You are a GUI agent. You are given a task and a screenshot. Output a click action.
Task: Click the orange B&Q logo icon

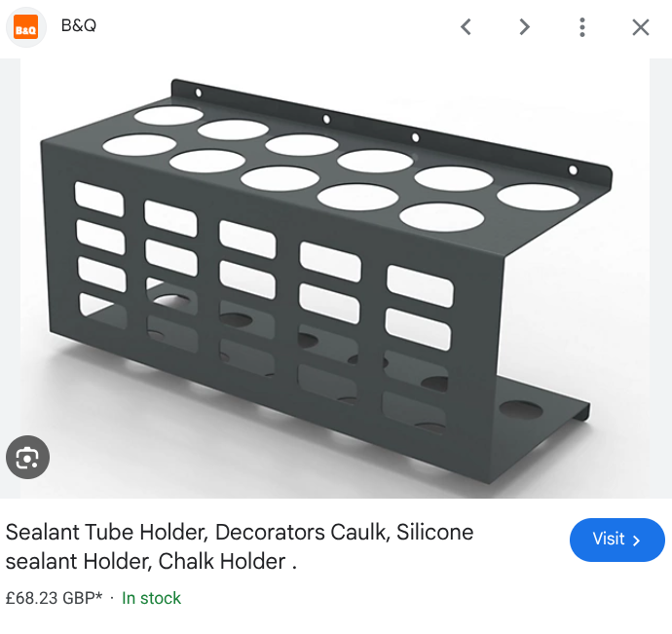tap(25, 27)
